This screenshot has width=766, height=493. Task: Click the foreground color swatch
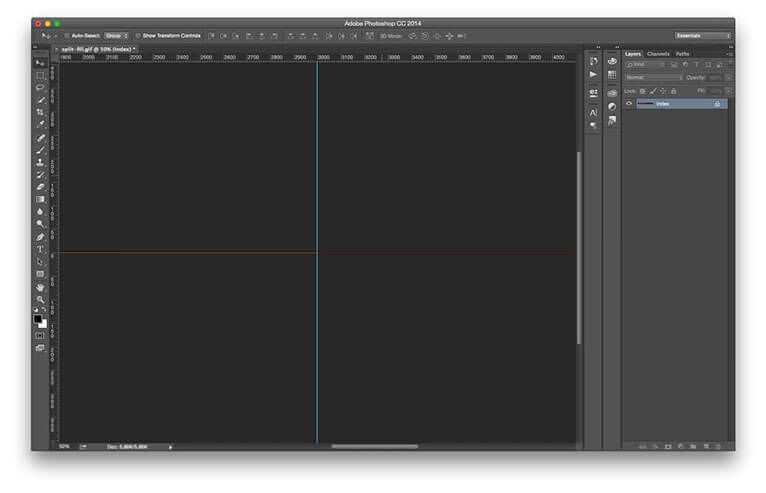tap(38, 319)
